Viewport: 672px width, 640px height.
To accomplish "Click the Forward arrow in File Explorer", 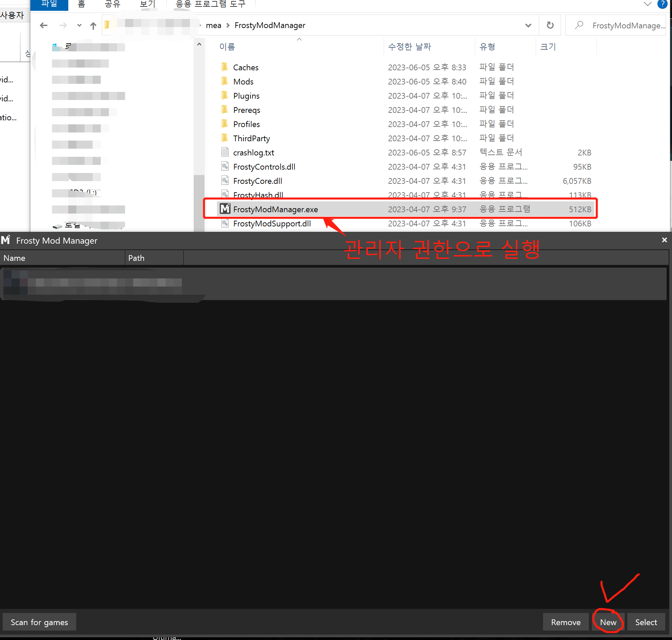I will (x=63, y=25).
